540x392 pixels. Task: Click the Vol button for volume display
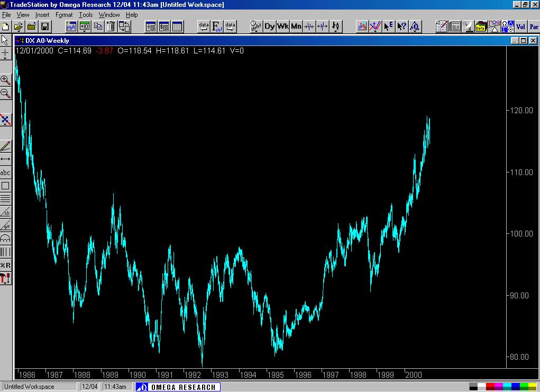coord(521,26)
